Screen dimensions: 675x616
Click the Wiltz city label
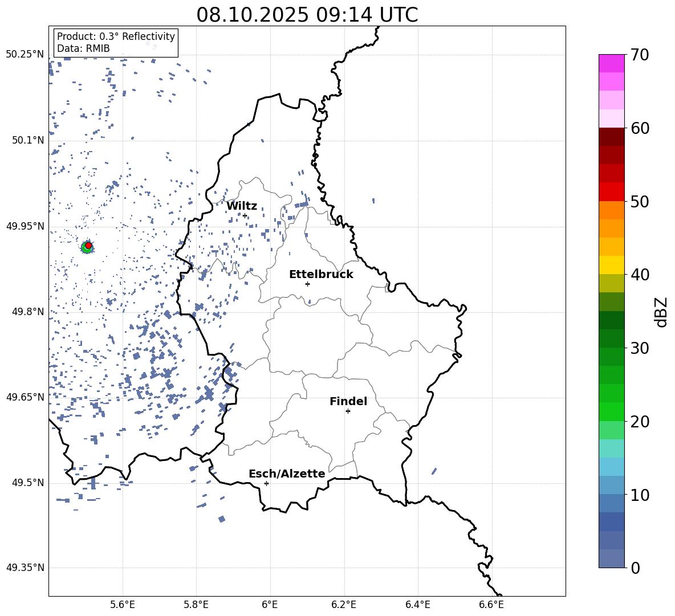coord(242,206)
